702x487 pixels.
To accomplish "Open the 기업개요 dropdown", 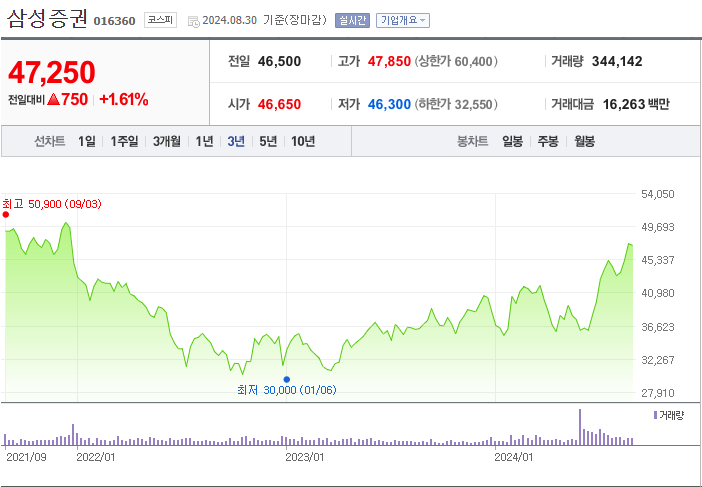I will click(x=402, y=21).
